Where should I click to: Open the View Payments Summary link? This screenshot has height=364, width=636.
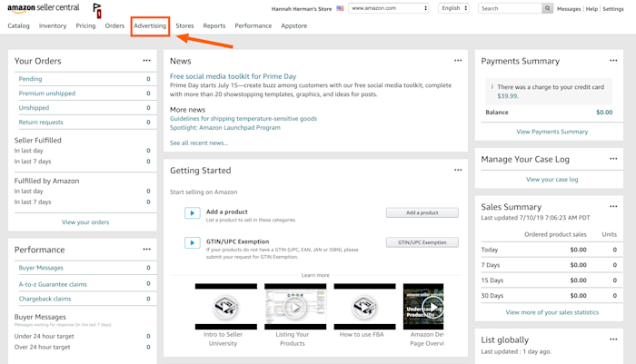552,132
